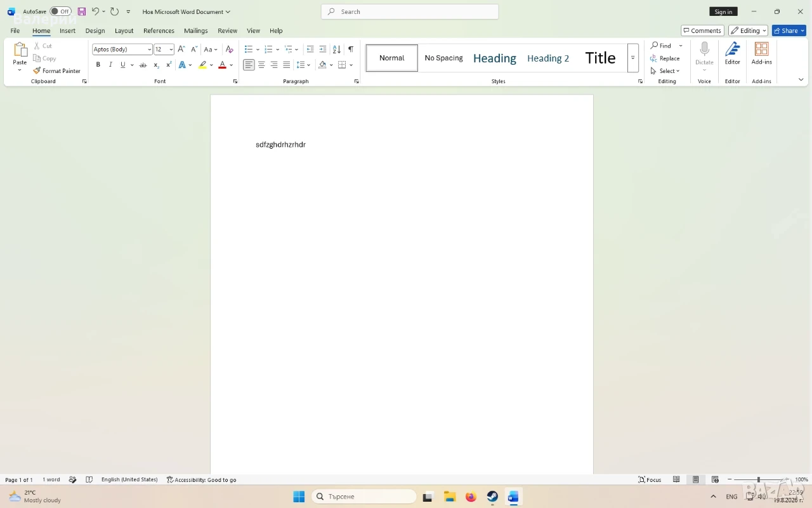Image resolution: width=812 pixels, height=508 pixels.
Task: Align text to the right
Action: click(274, 65)
